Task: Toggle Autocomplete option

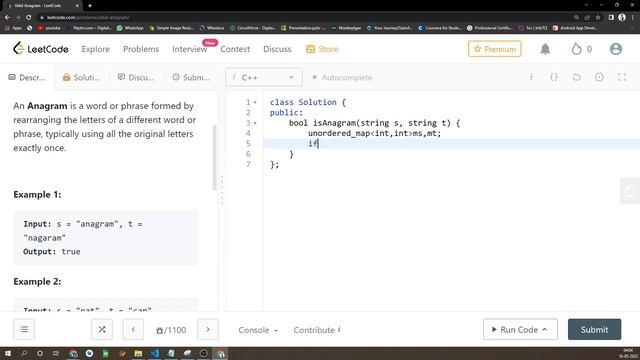Action: point(342,77)
